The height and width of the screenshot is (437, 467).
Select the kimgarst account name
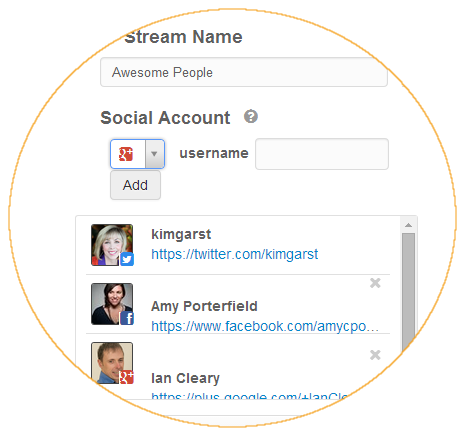pyautogui.click(x=181, y=234)
